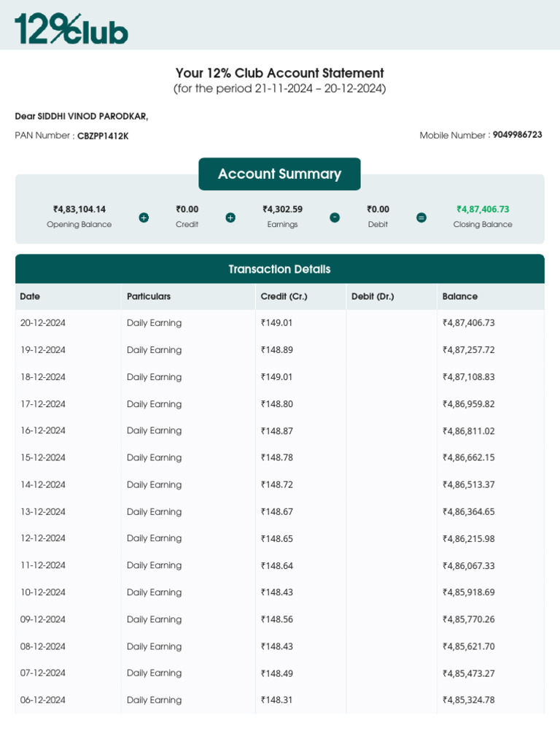Image resolution: width=560 pixels, height=747 pixels.
Task: Click green closing balance ₹4,87,406.73 in summary
Action: click(x=483, y=209)
